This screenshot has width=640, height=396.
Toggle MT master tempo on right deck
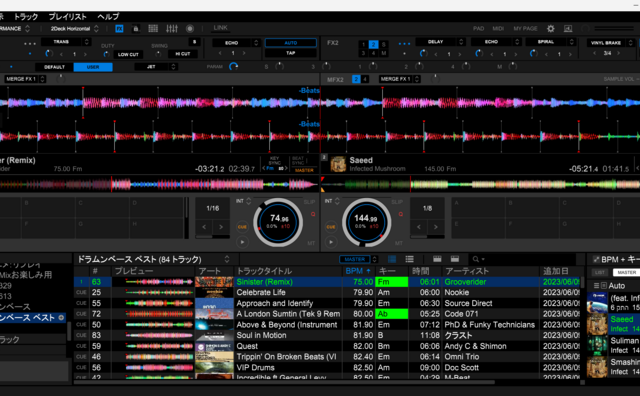(399, 243)
